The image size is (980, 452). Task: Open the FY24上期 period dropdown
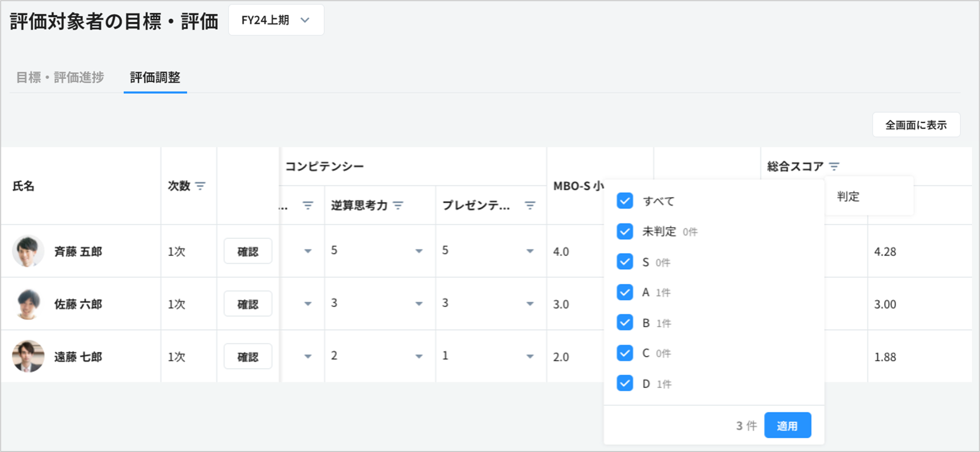click(276, 20)
